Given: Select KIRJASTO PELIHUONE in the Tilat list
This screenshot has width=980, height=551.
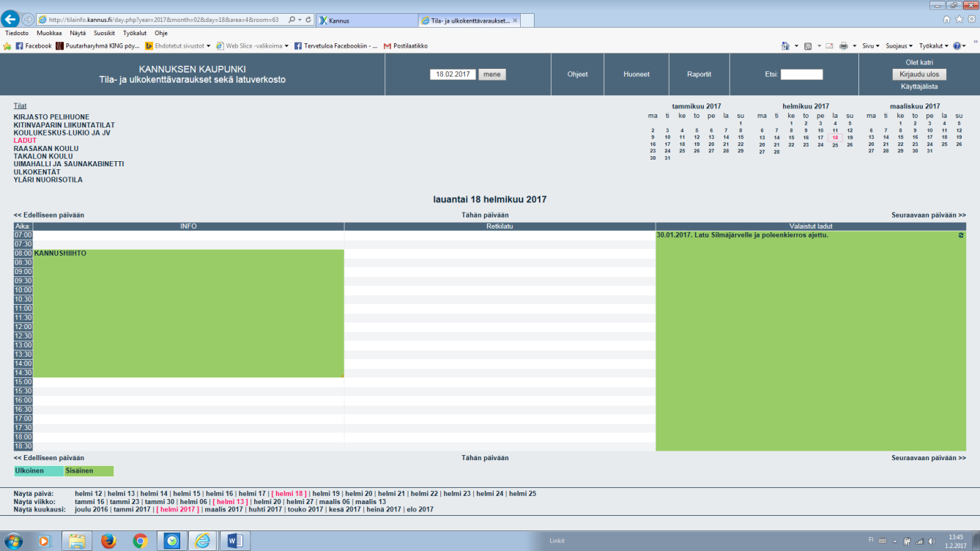Looking at the screenshot, I should tap(51, 117).
